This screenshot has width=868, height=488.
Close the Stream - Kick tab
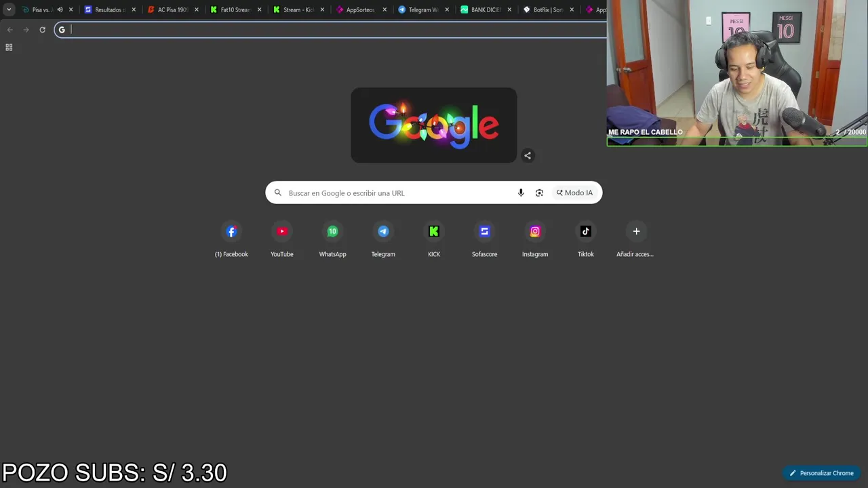click(322, 9)
